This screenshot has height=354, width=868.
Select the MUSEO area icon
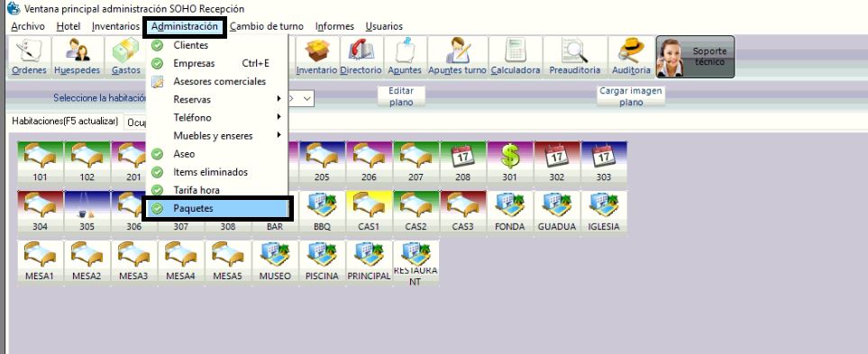pyautogui.click(x=275, y=261)
